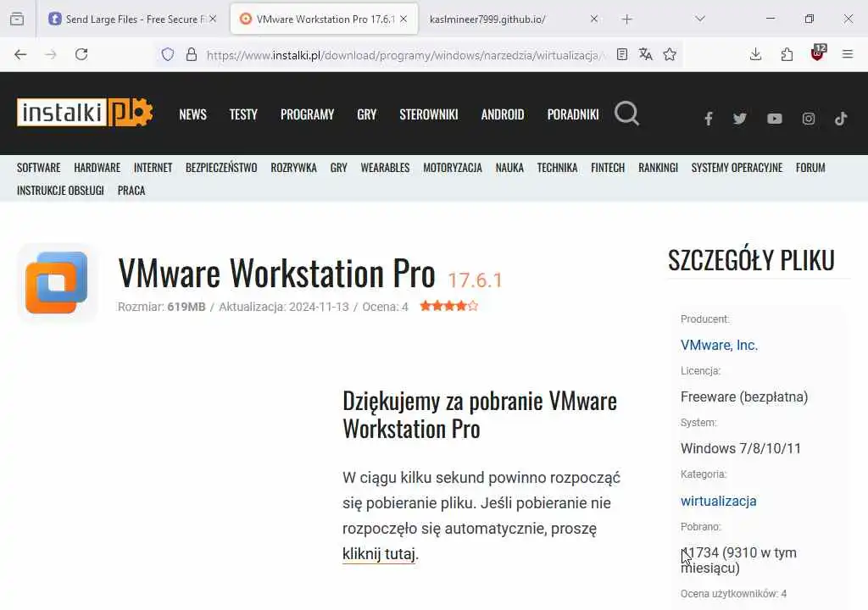The image size is (868, 610).
Task: Open NEWS menu item
Action: (192, 114)
